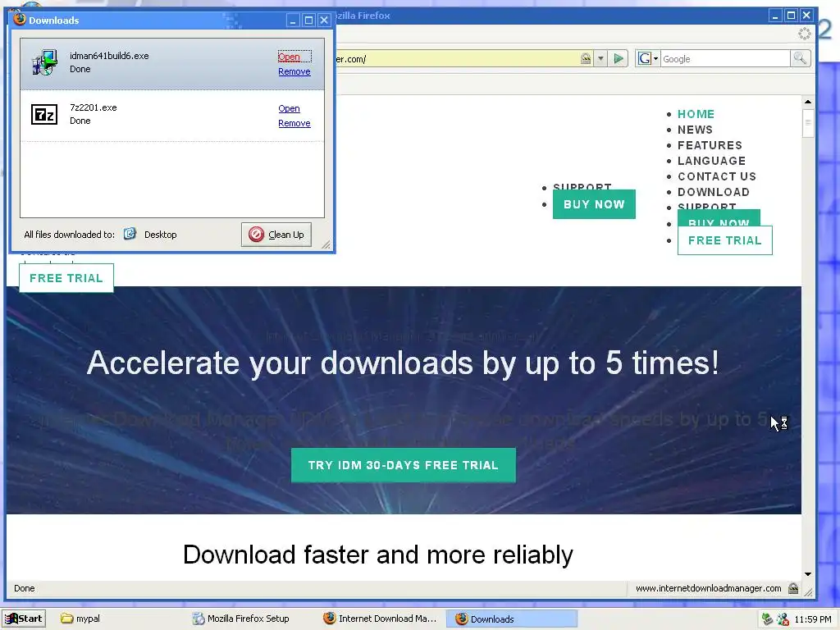Focus the Google search field
This screenshot has height=630, width=840.
(725, 59)
